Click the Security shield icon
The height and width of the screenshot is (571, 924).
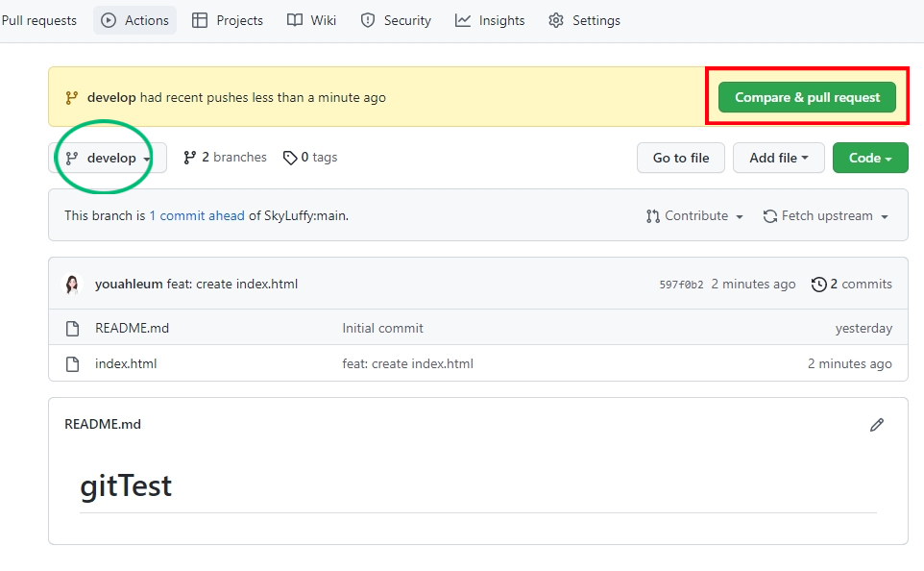pyautogui.click(x=368, y=20)
